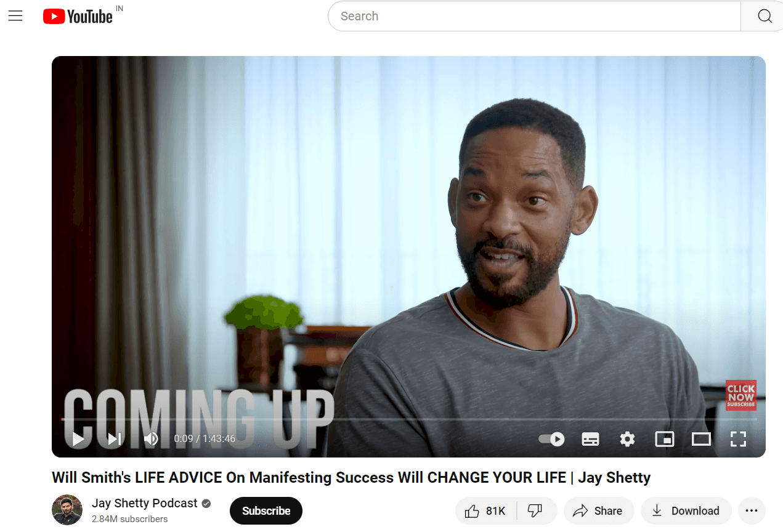Enter full screen mode
This screenshot has width=783, height=532.
click(738, 439)
